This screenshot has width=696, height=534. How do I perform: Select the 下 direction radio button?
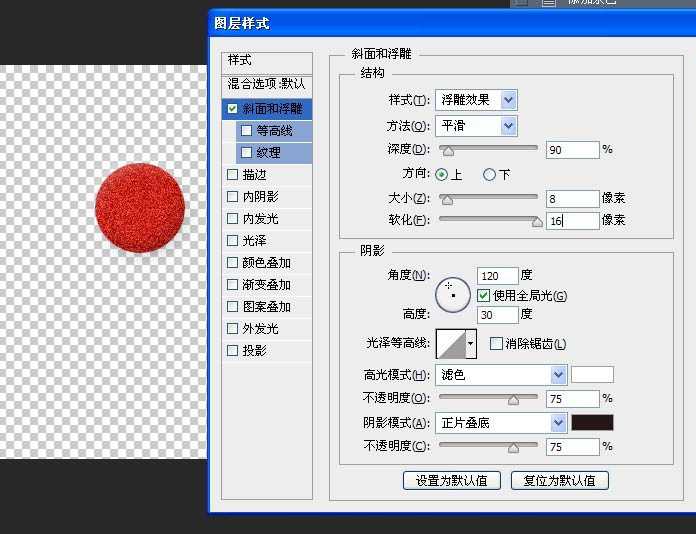489,174
